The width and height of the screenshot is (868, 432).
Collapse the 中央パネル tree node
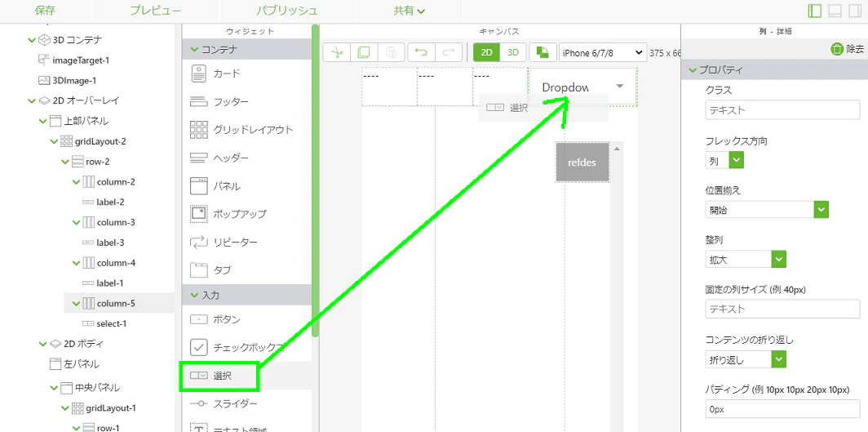click(x=54, y=387)
